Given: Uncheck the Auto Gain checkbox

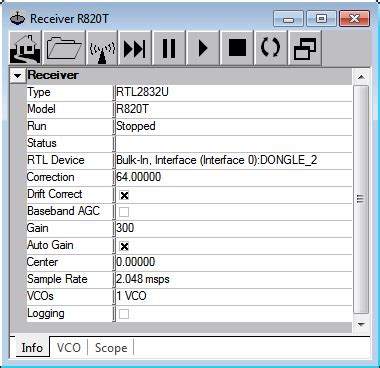Looking at the screenshot, I should (x=124, y=246).
